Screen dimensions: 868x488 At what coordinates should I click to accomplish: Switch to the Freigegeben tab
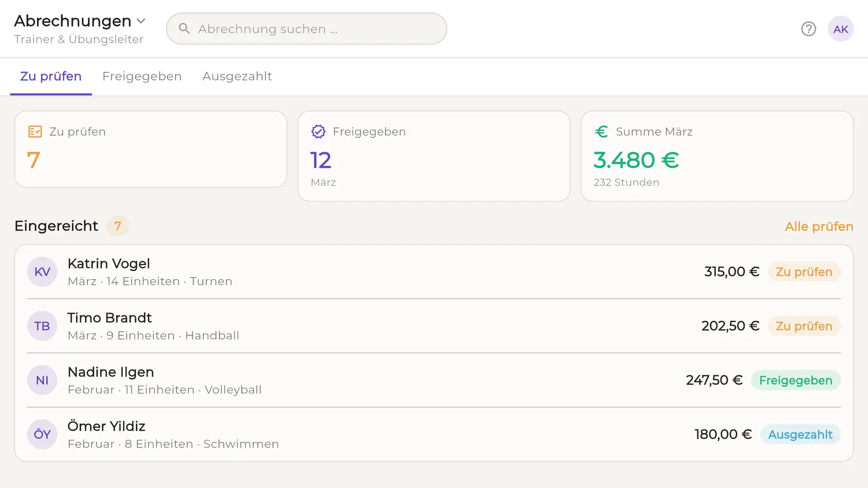click(142, 76)
